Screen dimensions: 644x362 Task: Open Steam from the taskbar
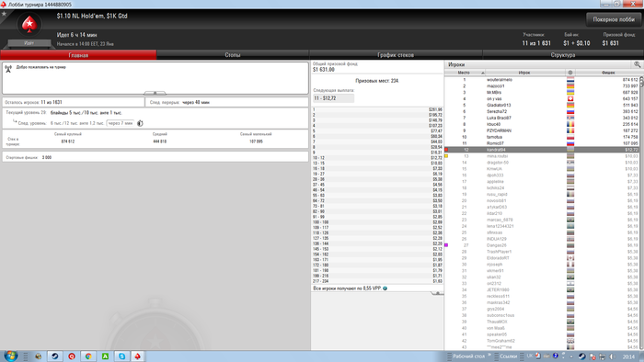54,356
